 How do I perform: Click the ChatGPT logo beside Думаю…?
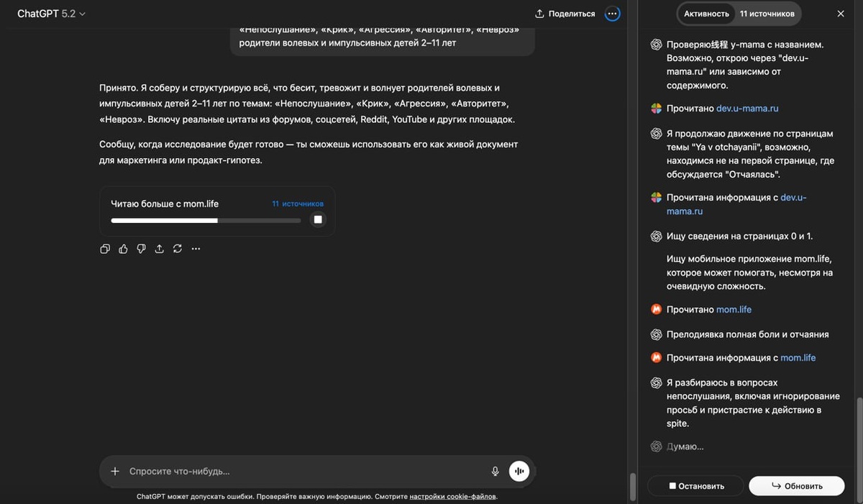pyautogui.click(x=656, y=446)
